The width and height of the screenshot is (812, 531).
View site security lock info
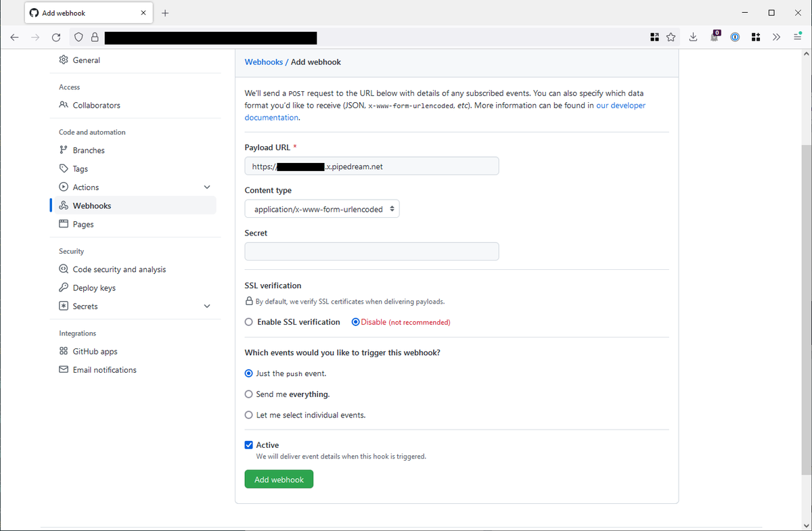(95, 37)
